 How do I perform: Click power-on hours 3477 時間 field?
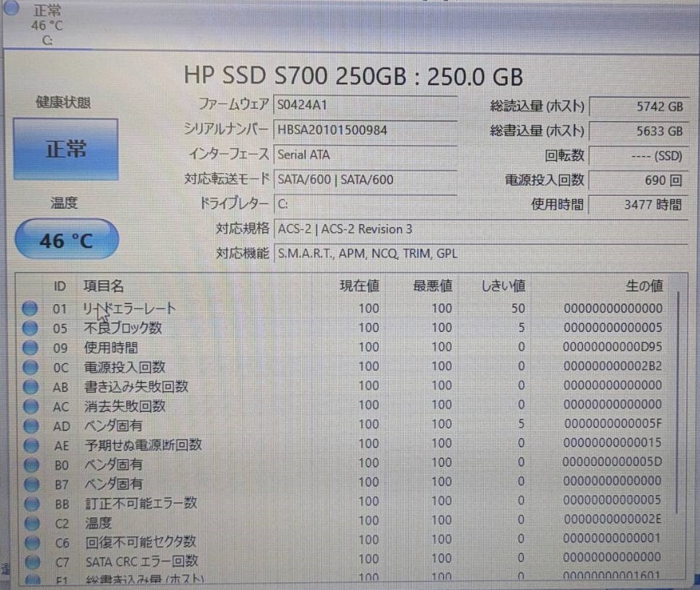[638, 205]
